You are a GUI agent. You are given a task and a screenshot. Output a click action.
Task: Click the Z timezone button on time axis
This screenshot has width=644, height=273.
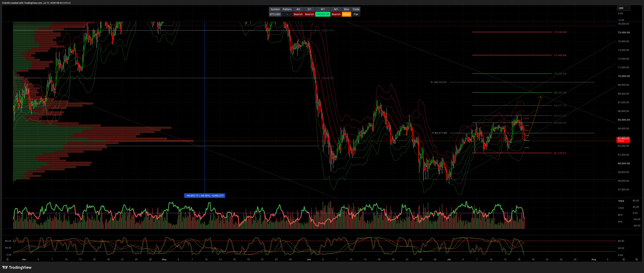tap(8, 259)
